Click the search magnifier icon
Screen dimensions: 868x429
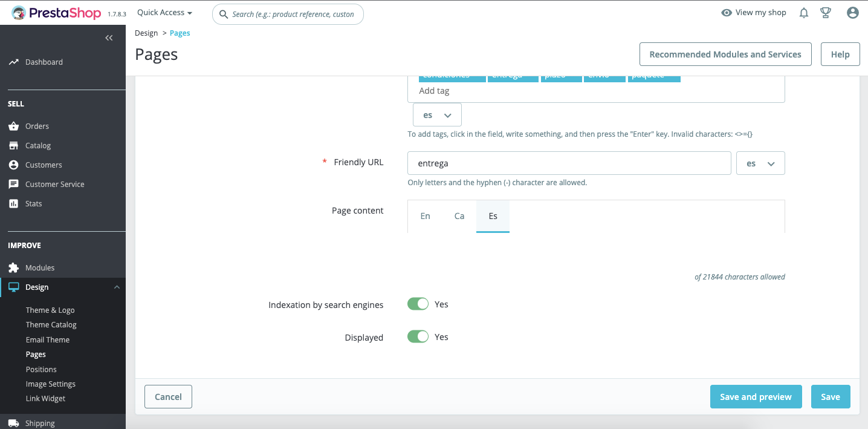pyautogui.click(x=224, y=14)
